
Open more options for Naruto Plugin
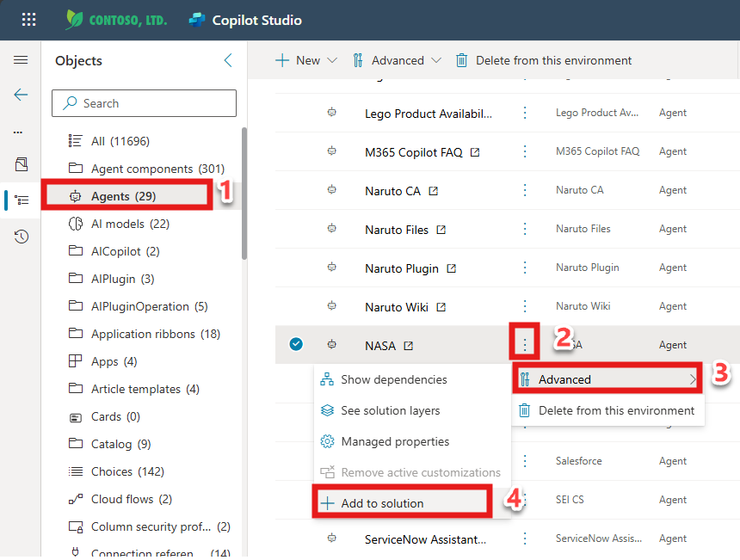[525, 268]
